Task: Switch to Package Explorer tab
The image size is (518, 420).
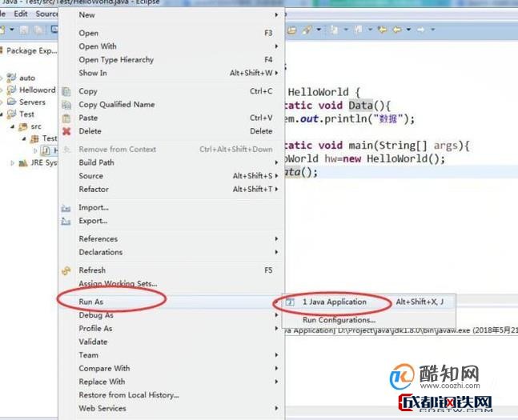Action: (30, 51)
